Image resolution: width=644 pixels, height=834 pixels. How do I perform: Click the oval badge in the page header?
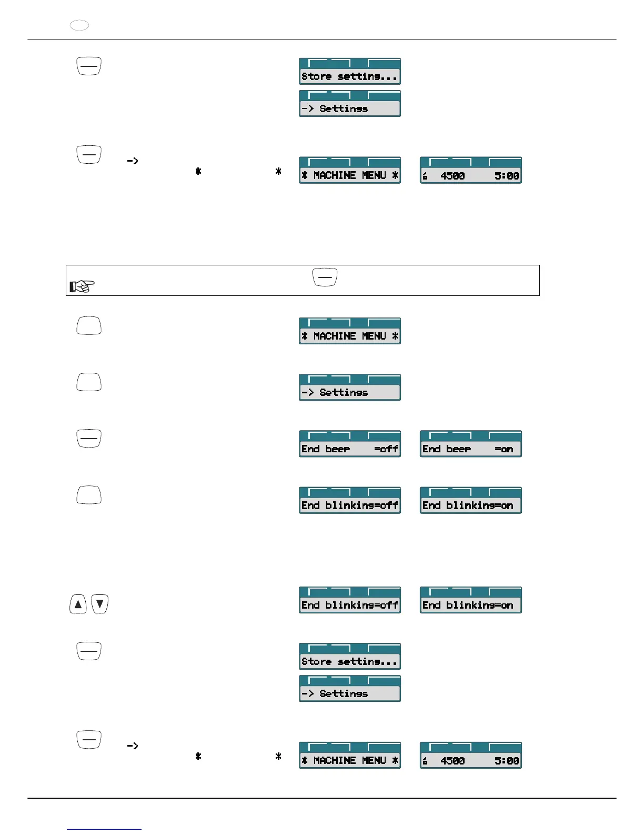coord(79,25)
